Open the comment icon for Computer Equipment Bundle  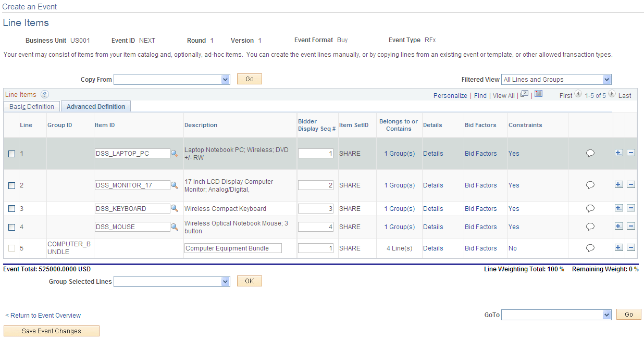(590, 248)
